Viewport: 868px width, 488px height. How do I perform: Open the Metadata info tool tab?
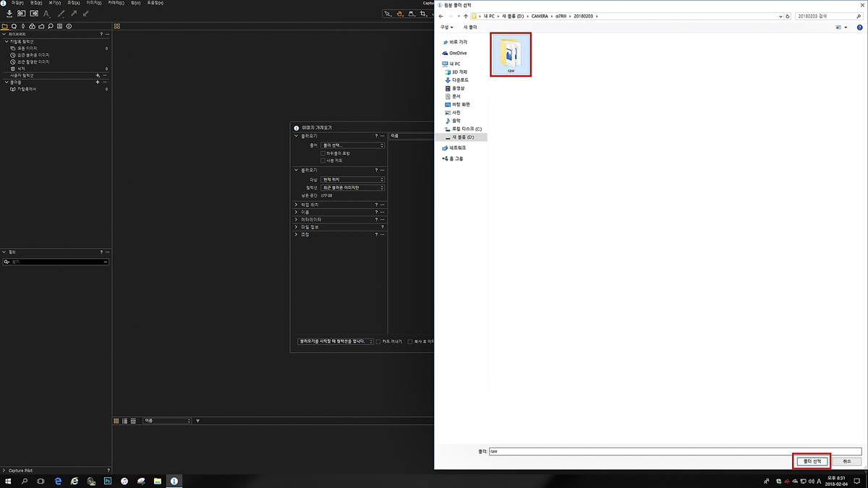coord(69,26)
